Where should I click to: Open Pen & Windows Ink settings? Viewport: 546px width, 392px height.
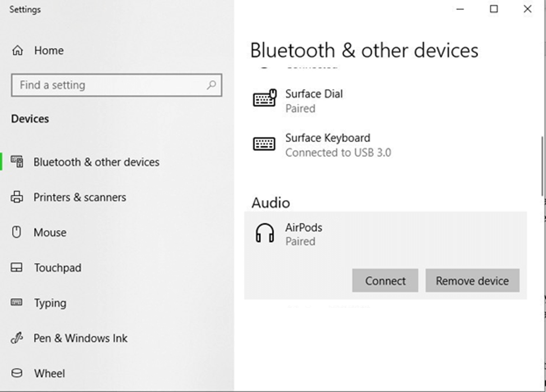pos(81,338)
